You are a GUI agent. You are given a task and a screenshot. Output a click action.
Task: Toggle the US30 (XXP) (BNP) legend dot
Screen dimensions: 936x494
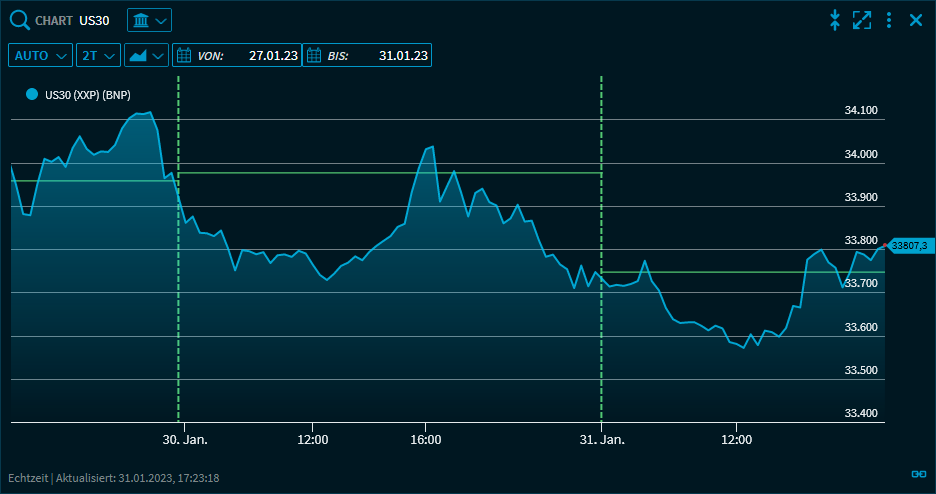pos(32,95)
